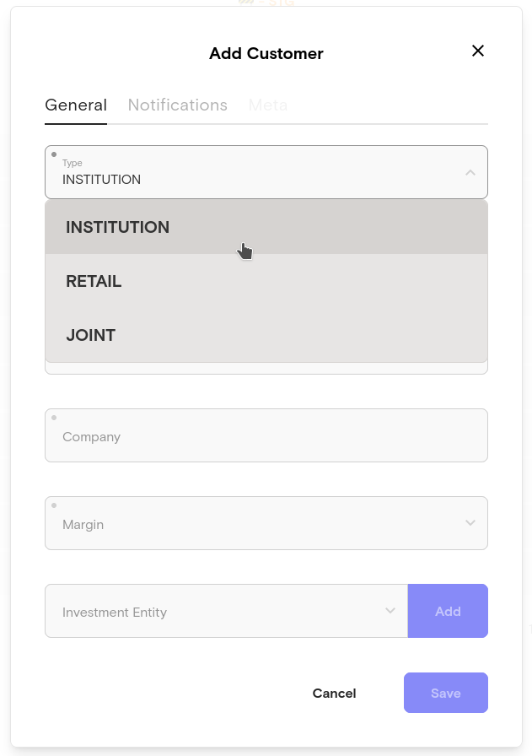This screenshot has width=532, height=756.
Task: Close the Add Customer dialog
Action: [x=478, y=51]
